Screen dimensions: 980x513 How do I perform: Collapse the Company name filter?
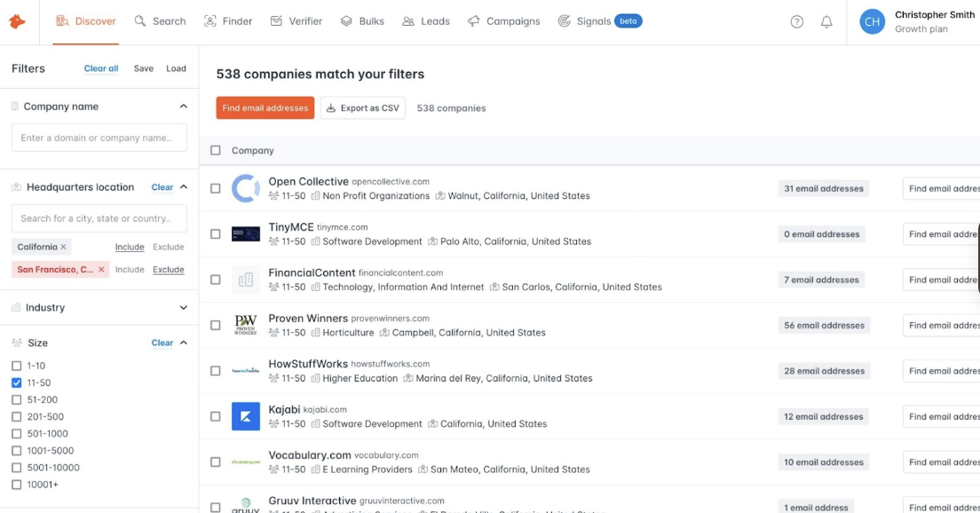click(184, 106)
